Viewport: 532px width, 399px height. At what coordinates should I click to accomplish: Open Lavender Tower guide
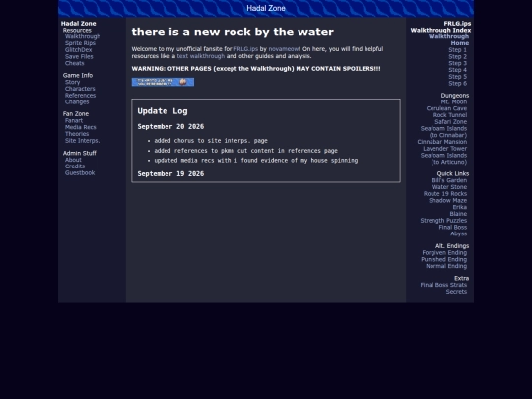pos(444,149)
